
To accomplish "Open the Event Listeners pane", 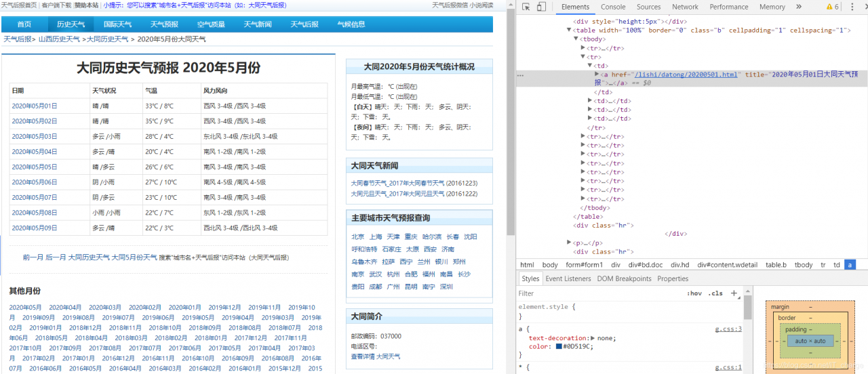I will 568,278.
